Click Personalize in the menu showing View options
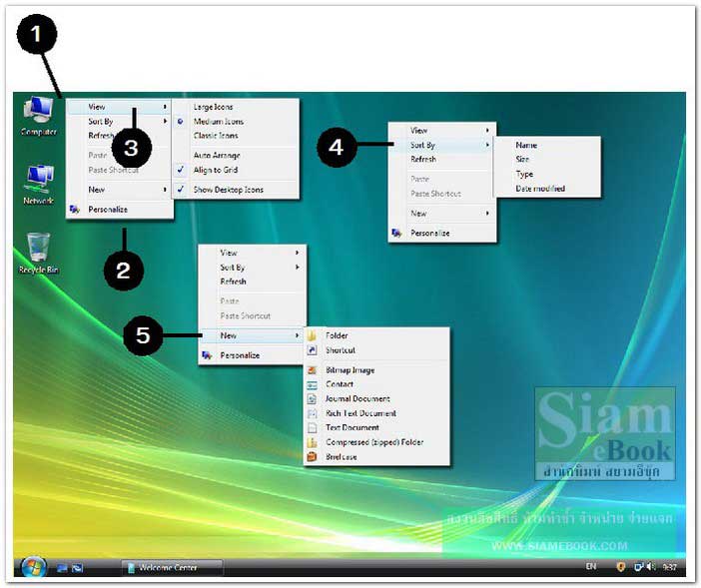The width and height of the screenshot is (701, 588). click(120, 209)
